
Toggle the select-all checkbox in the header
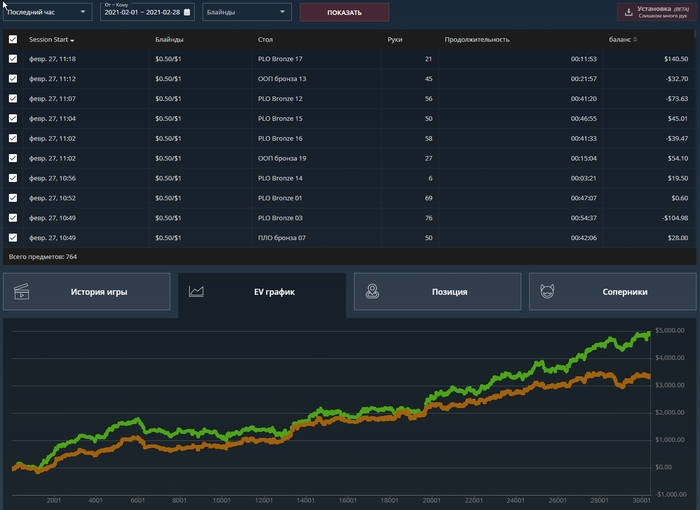[x=13, y=39]
